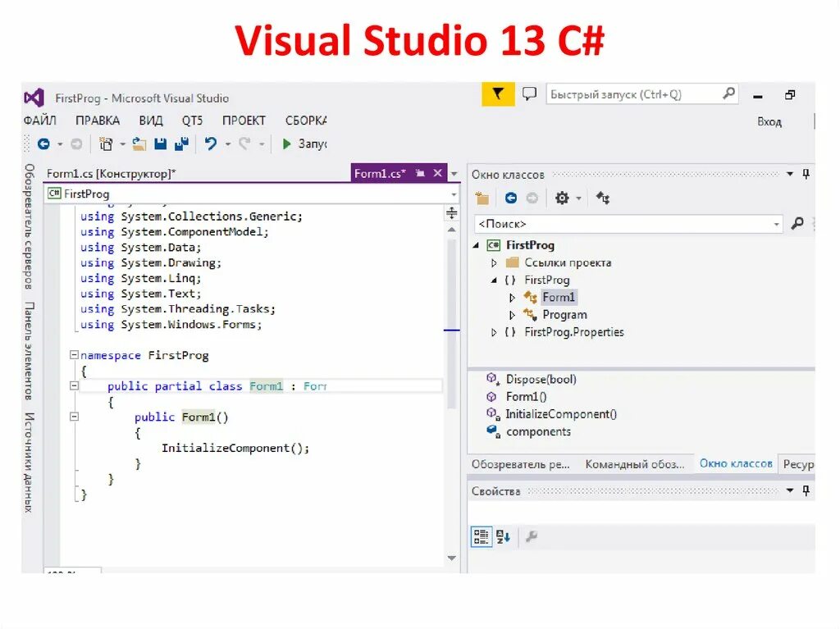Switch to Обозреватель решений tab
840x629 pixels.
pos(520,464)
